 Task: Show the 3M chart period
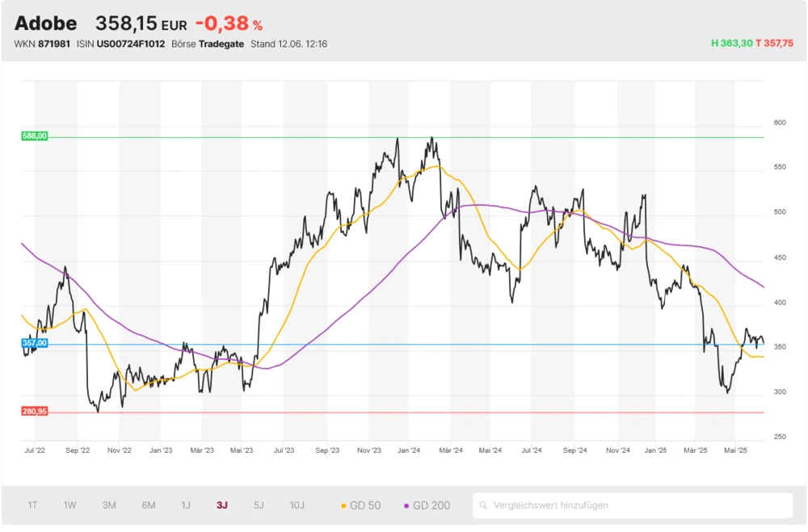click(x=109, y=505)
